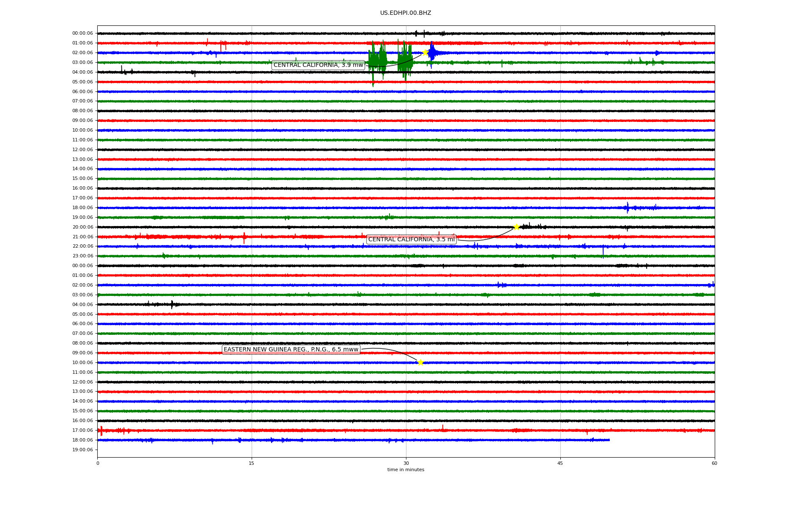
Task: Click the 60 minute x-axis tick label
Action: [x=714, y=463]
